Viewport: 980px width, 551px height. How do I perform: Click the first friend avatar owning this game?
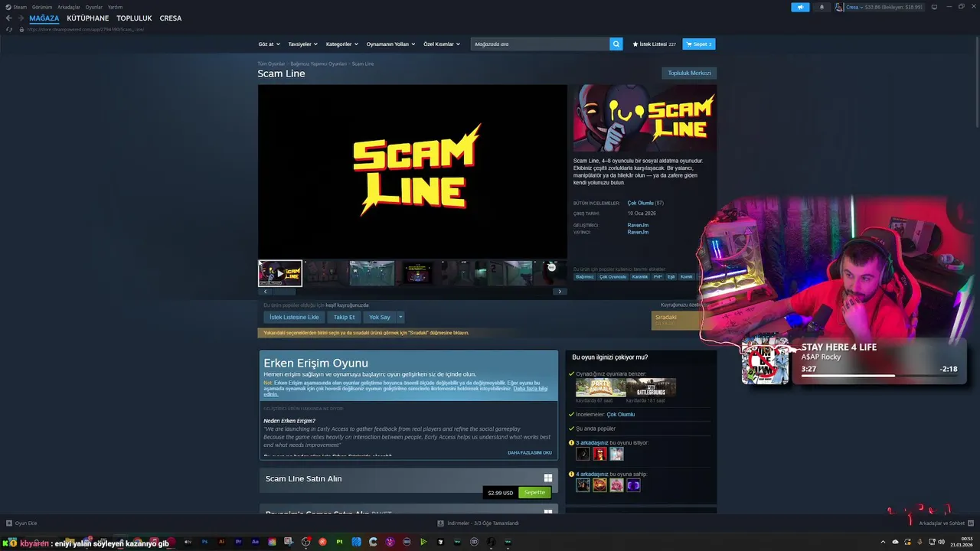[x=583, y=485]
